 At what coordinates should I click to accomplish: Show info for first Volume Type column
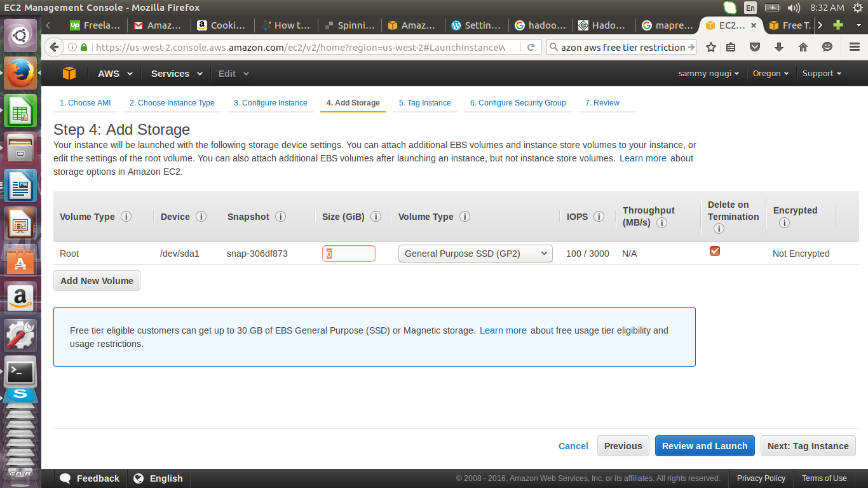point(126,217)
